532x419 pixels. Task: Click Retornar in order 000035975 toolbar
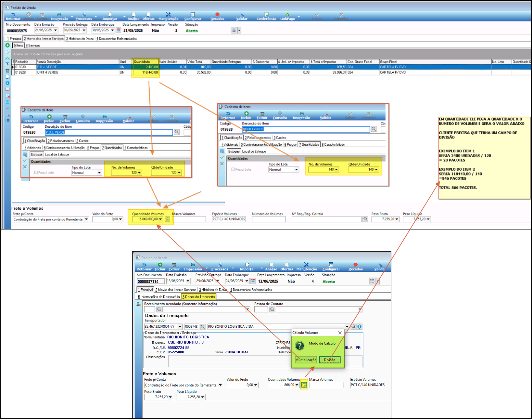pyautogui.click(x=13, y=17)
